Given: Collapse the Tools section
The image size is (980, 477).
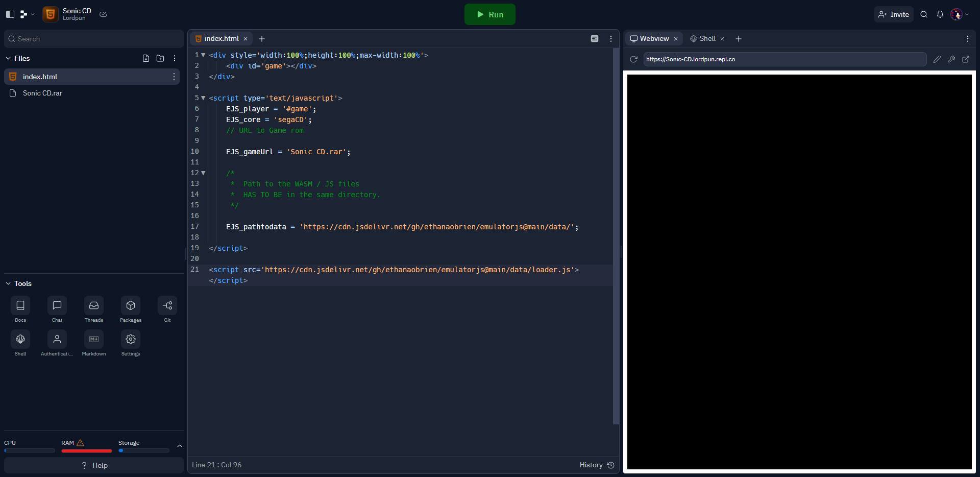Looking at the screenshot, I should point(8,283).
